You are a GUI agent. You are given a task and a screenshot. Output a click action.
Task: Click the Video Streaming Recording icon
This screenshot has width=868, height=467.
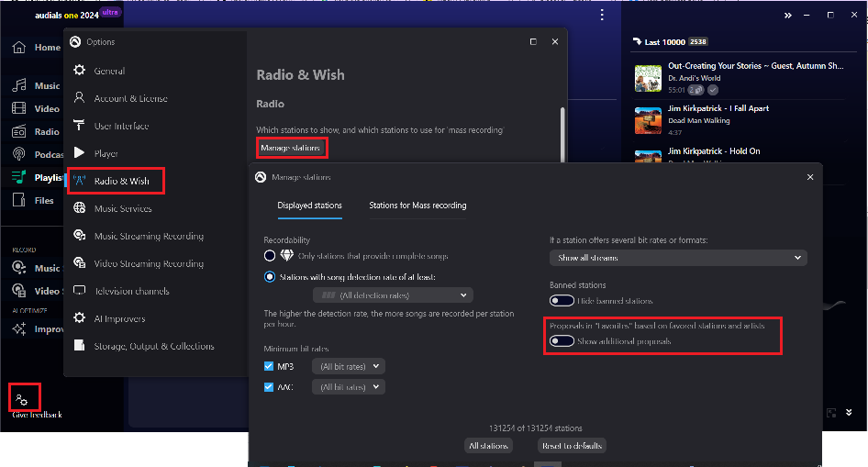tap(80, 262)
